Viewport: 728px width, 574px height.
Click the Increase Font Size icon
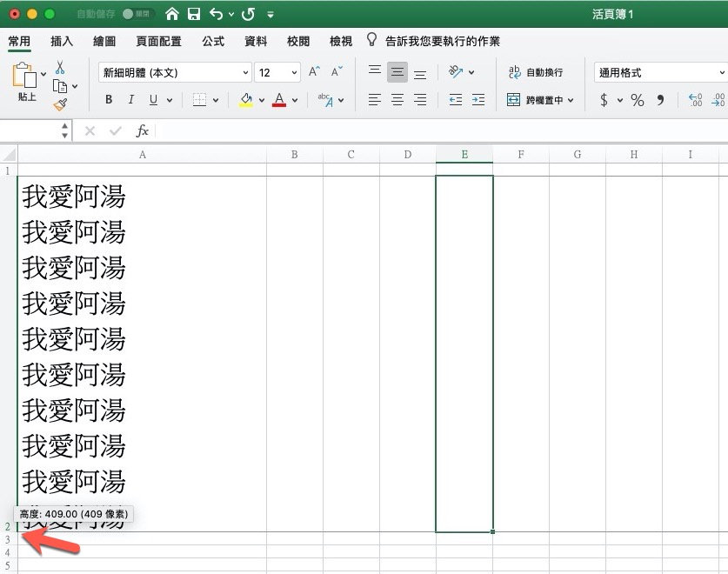(x=315, y=72)
